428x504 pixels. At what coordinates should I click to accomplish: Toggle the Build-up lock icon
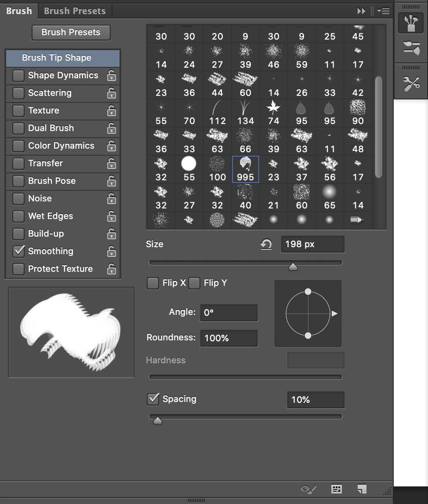point(112,234)
